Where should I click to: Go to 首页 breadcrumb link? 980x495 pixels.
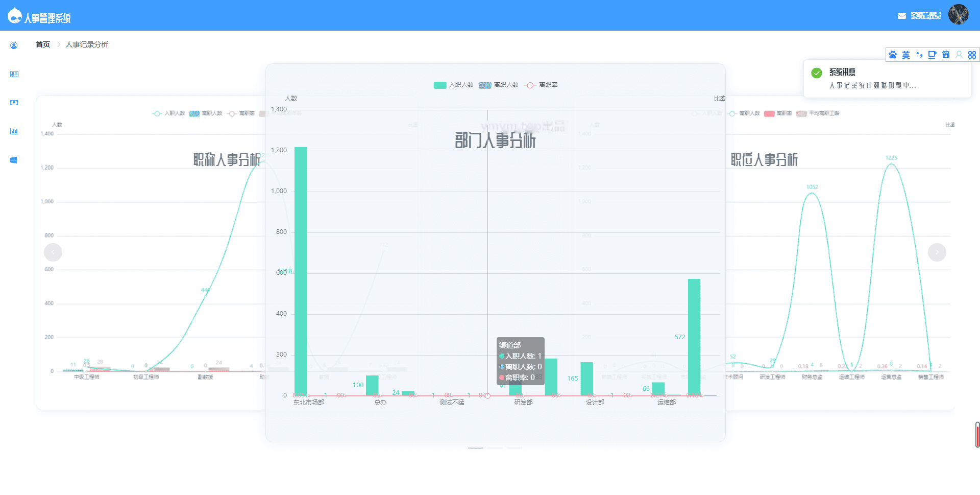[x=43, y=44]
